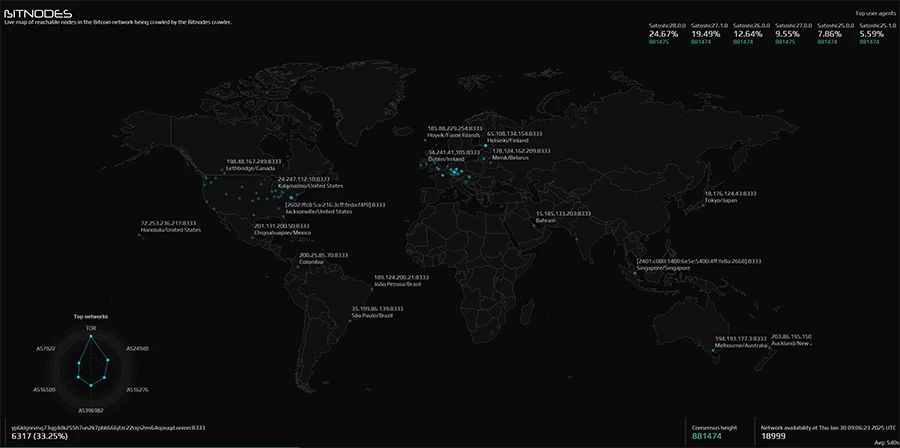This screenshot has height=448, width=900.
Task: Click the Helsinki/Finland node marker
Action: 486,146
